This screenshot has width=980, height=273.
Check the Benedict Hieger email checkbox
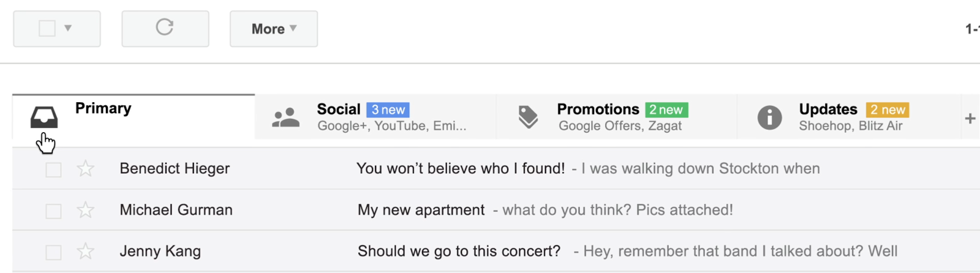coord(53,170)
